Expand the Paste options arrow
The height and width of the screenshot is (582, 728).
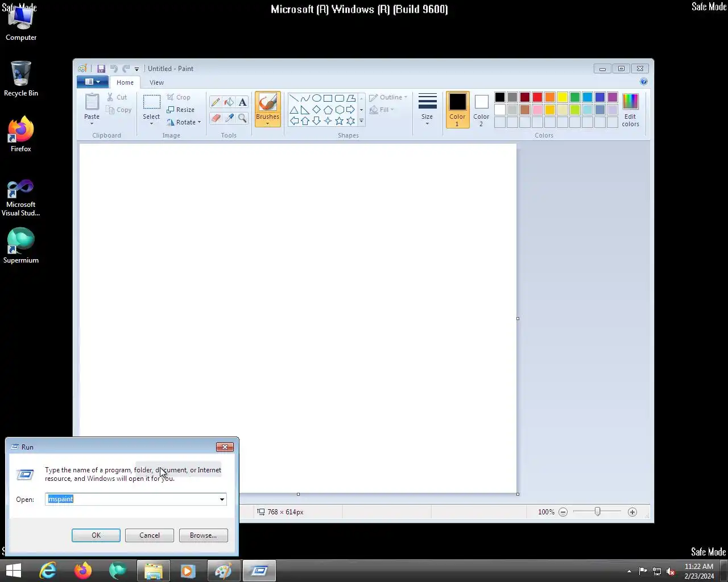92,123
